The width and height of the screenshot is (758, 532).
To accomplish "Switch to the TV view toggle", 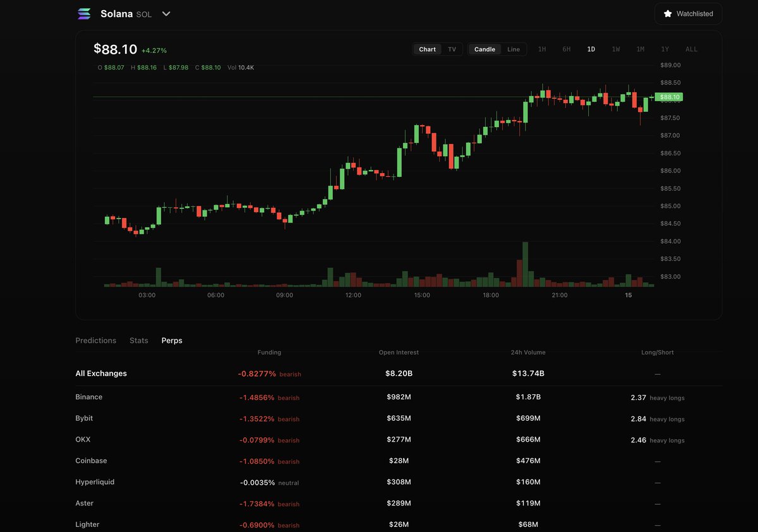I will point(452,49).
